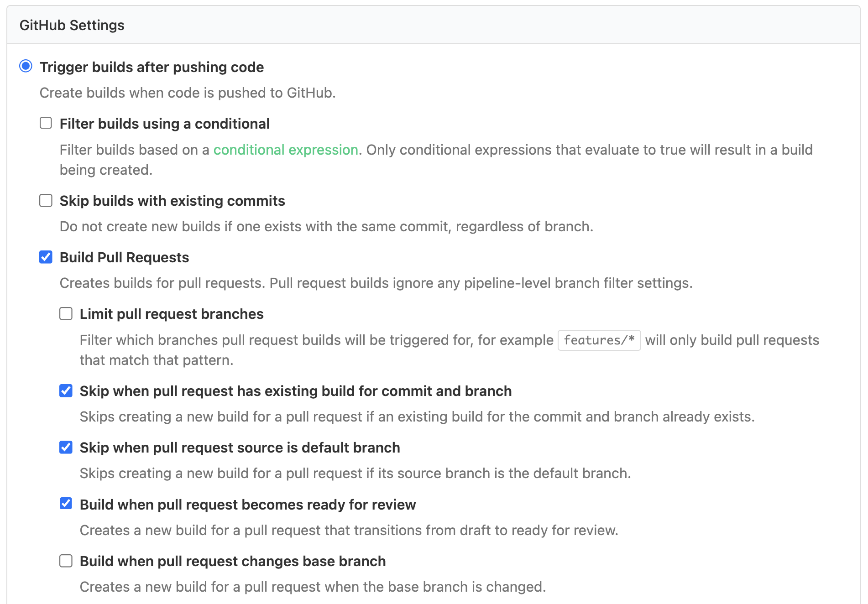868x604 pixels.
Task: Open the "conditional expression" link
Action: click(x=286, y=150)
